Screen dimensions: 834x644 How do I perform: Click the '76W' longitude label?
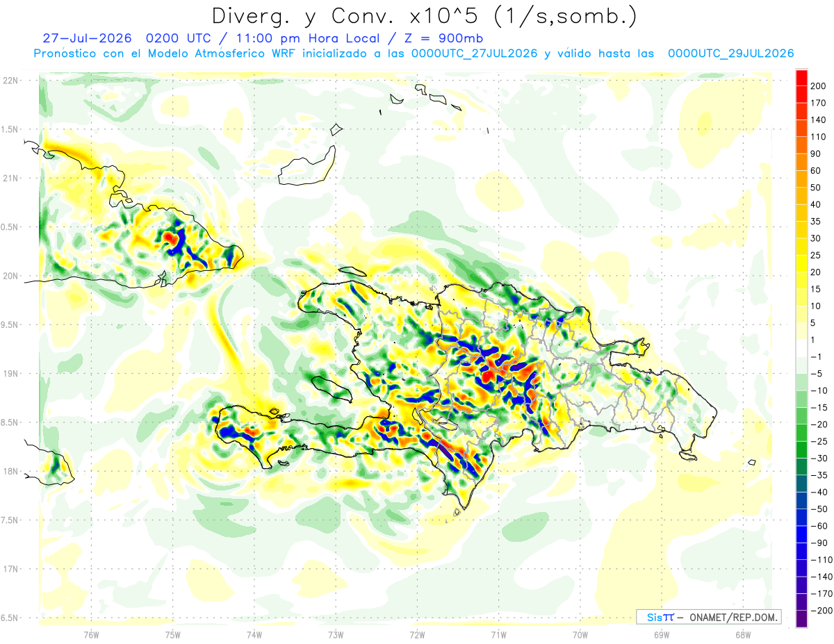click(x=91, y=634)
